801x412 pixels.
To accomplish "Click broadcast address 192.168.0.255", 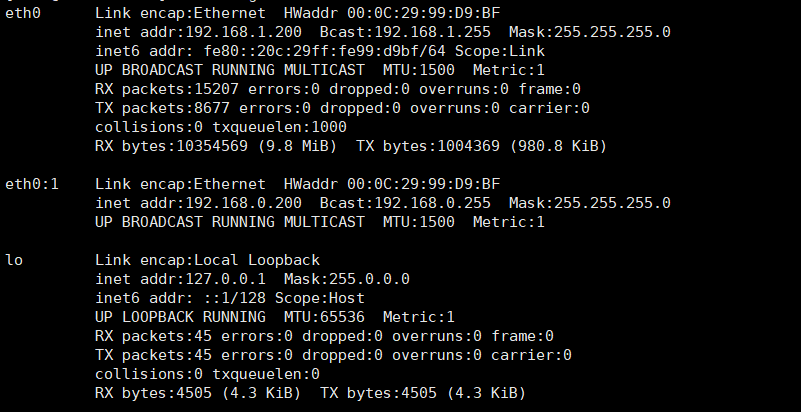I will [x=433, y=203].
